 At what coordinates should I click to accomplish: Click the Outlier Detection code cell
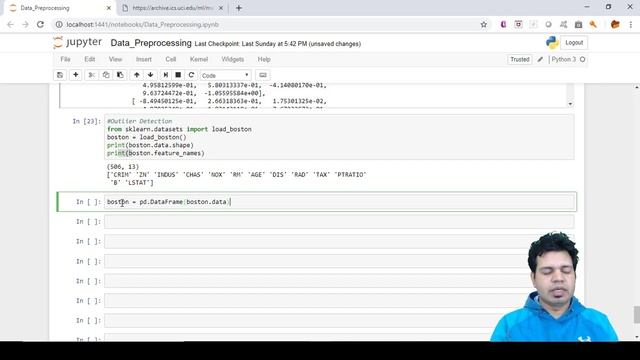point(340,137)
